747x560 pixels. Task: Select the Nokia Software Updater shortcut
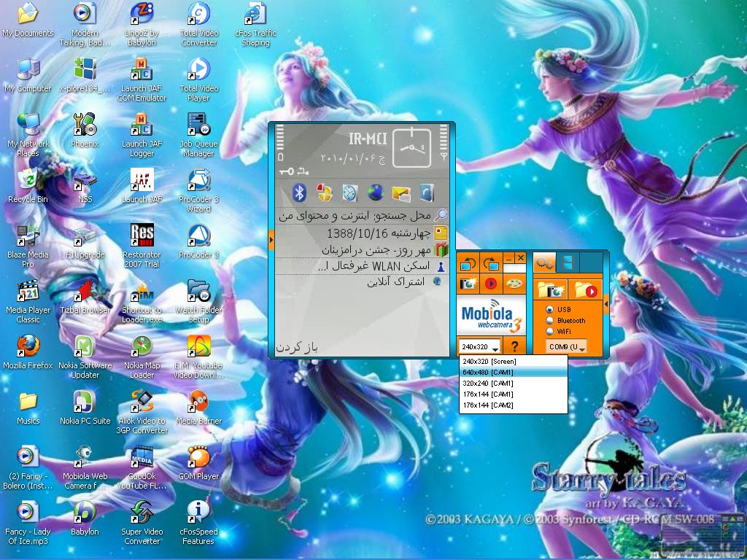(85, 357)
